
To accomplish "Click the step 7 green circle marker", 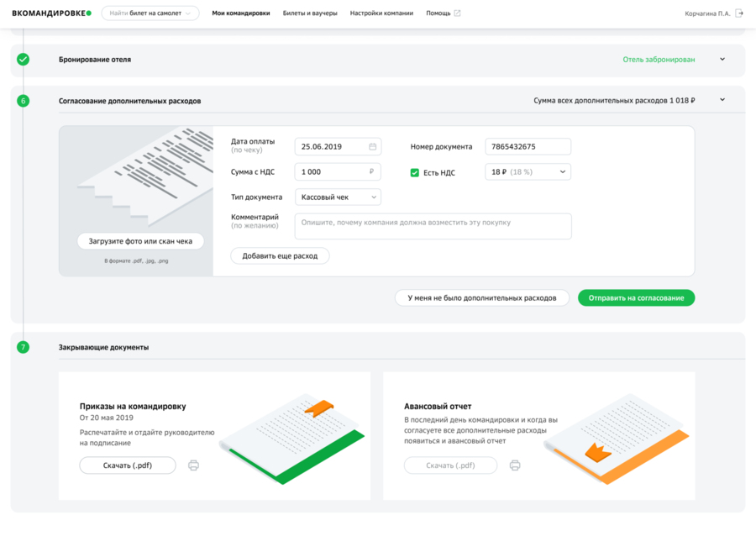I will click(24, 347).
